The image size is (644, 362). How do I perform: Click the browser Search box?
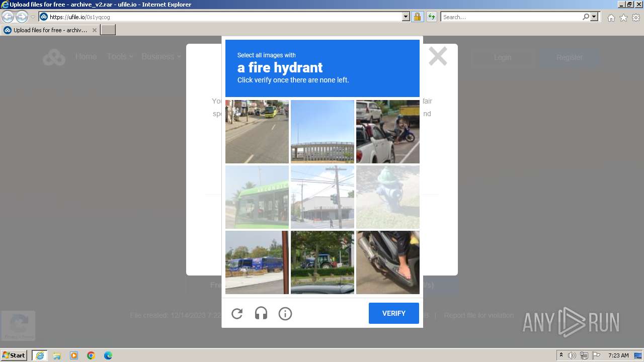click(511, 17)
